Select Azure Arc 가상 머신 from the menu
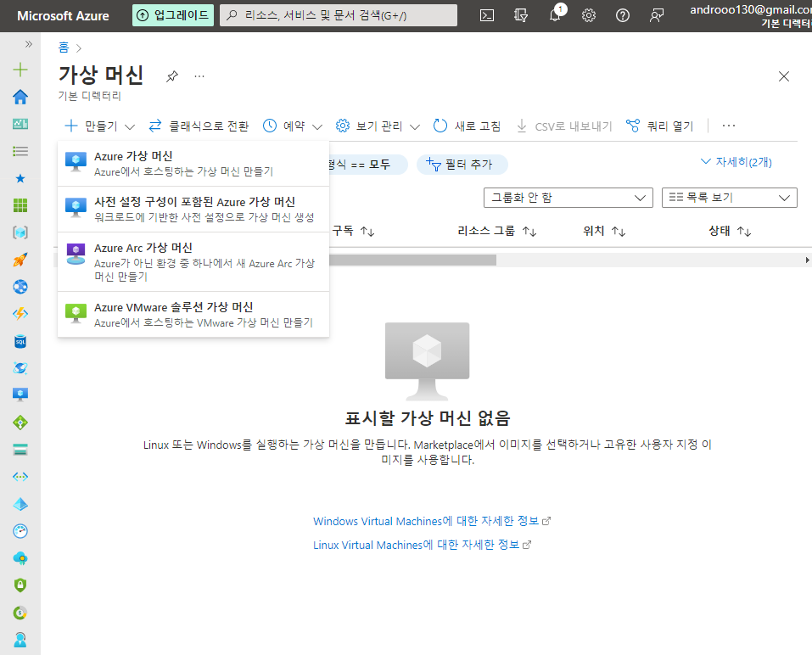Image resolution: width=812 pixels, height=655 pixels. pos(193,262)
